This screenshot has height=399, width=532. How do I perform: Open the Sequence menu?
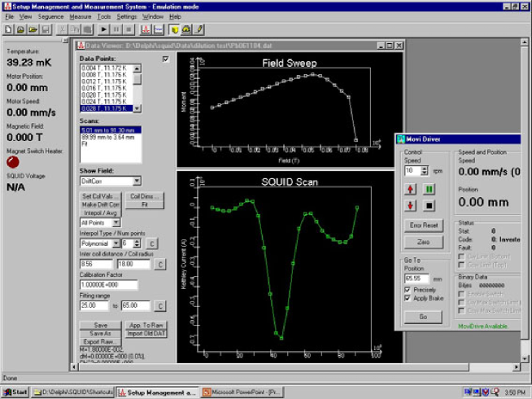coord(50,15)
